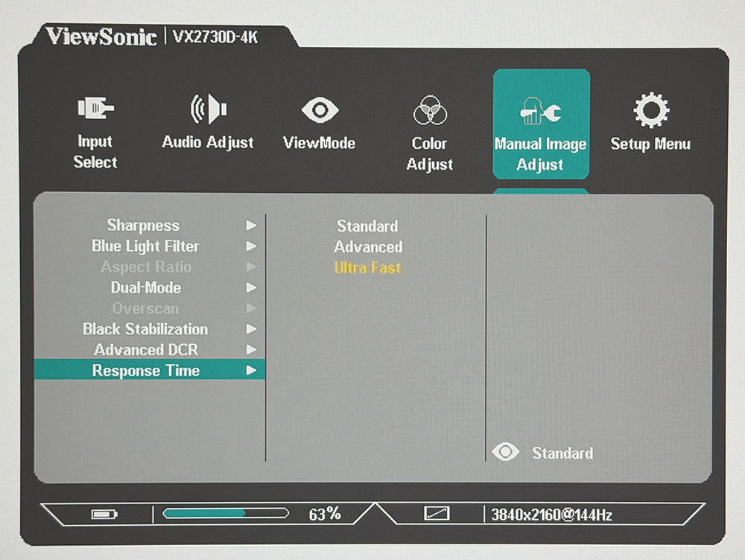Click the 63% value in status bar

(325, 514)
